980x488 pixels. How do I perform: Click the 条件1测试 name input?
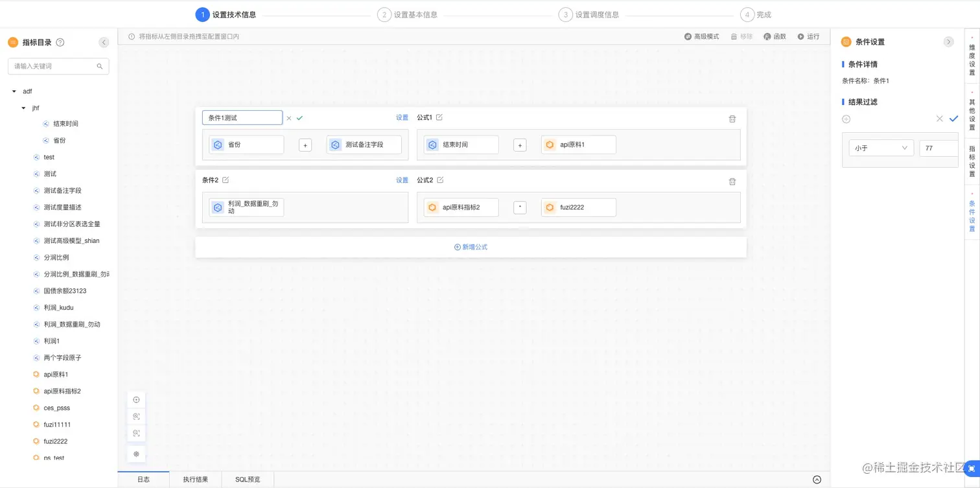[x=242, y=118]
